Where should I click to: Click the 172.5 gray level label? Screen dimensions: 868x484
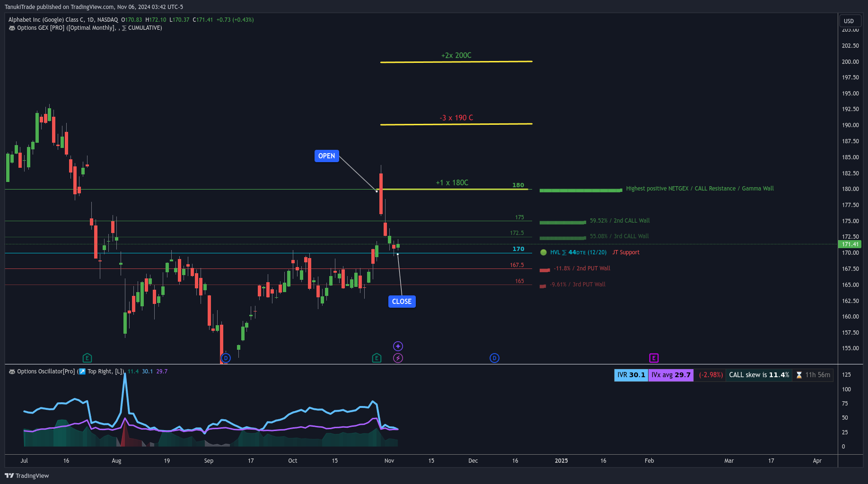517,233
